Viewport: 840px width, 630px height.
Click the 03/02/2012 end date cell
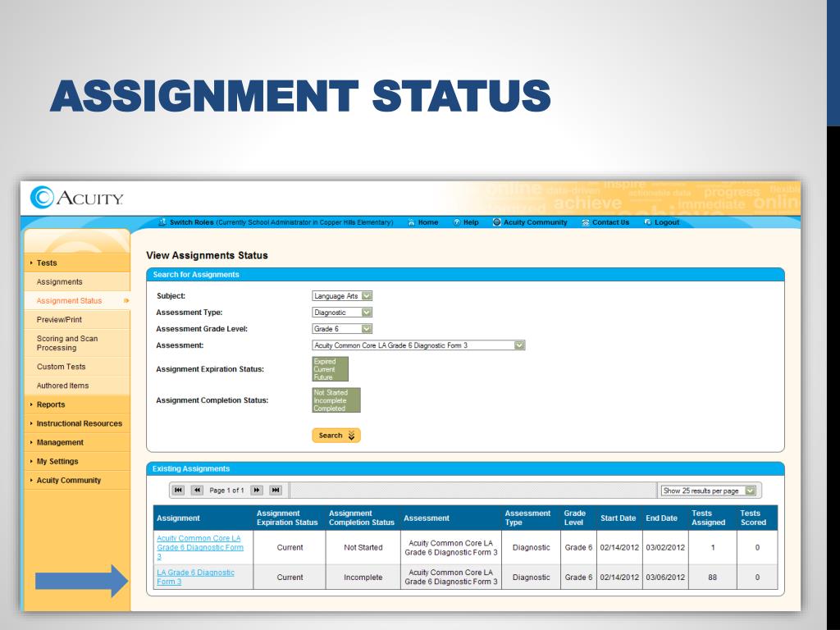(x=665, y=547)
